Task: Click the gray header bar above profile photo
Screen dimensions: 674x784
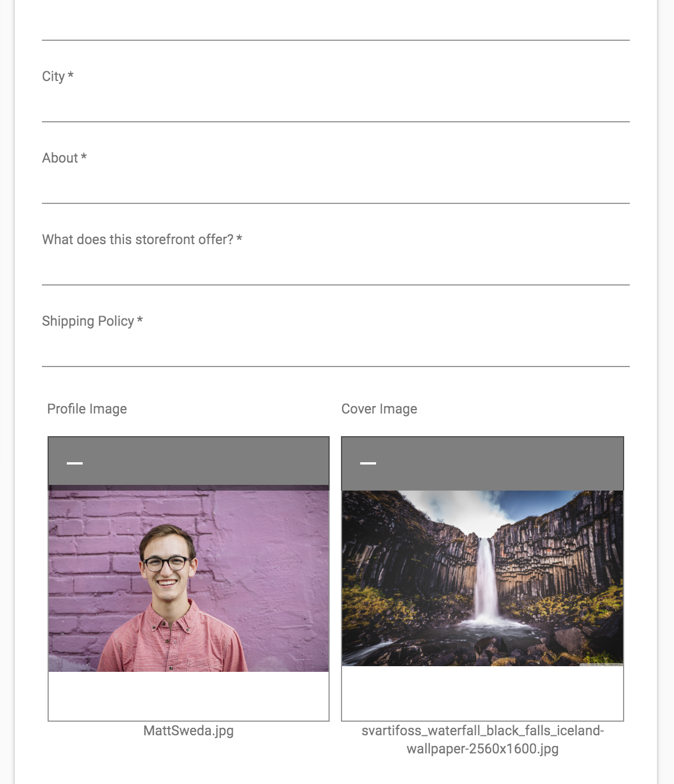Action: point(189,461)
